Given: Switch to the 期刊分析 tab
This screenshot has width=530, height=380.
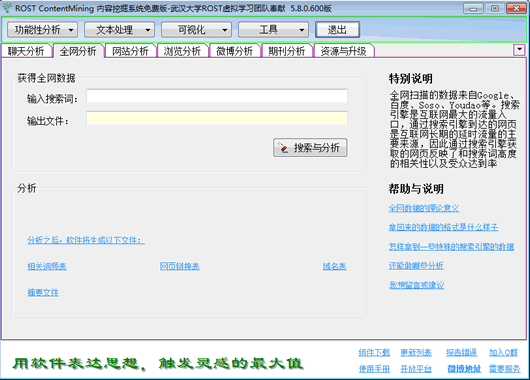Looking at the screenshot, I should pos(287,51).
